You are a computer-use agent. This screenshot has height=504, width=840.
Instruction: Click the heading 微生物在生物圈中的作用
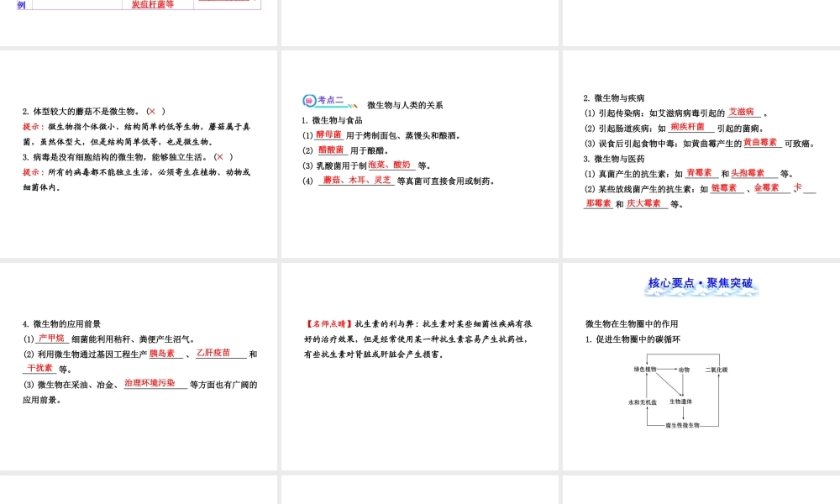pos(632,323)
